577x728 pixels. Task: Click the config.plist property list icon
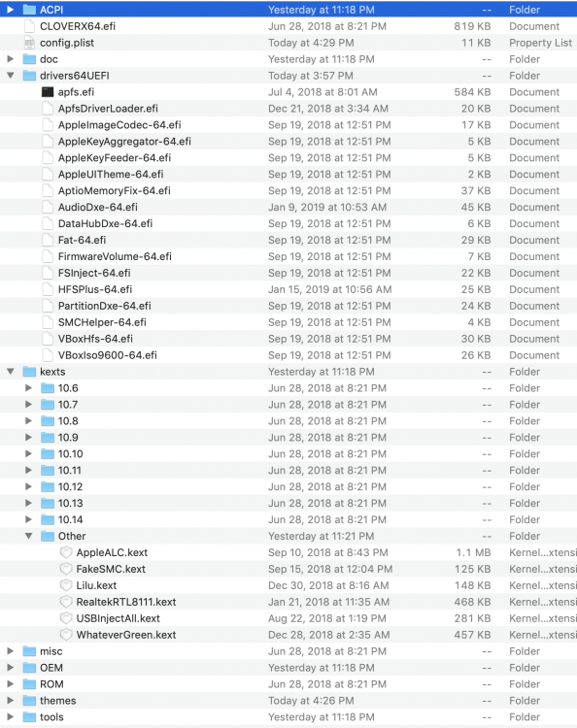pyautogui.click(x=29, y=43)
